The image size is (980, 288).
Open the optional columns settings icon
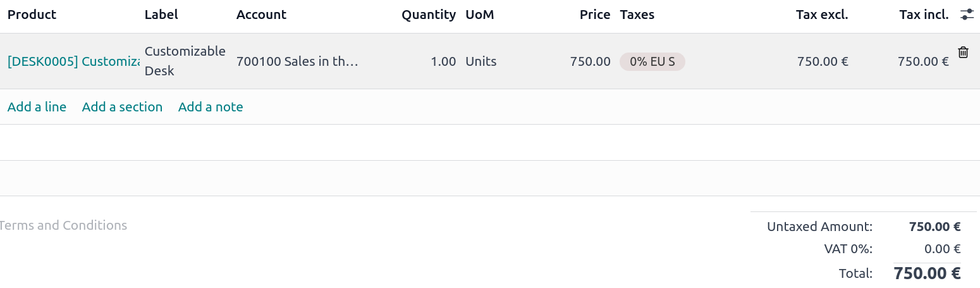pyautogui.click(x=967, y=15)
